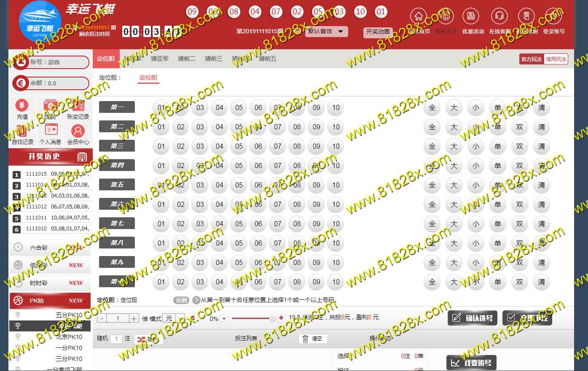588x371 pixels.
Task: Open the 充值 recharge icon
Action: click(x=22, y=106)
